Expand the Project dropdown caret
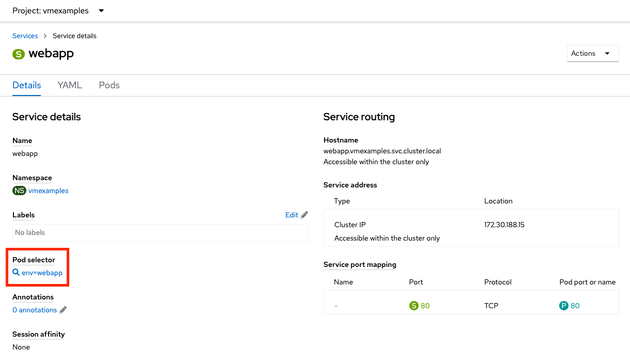Viewport: 630px width, 364px height. coord(101,10)
